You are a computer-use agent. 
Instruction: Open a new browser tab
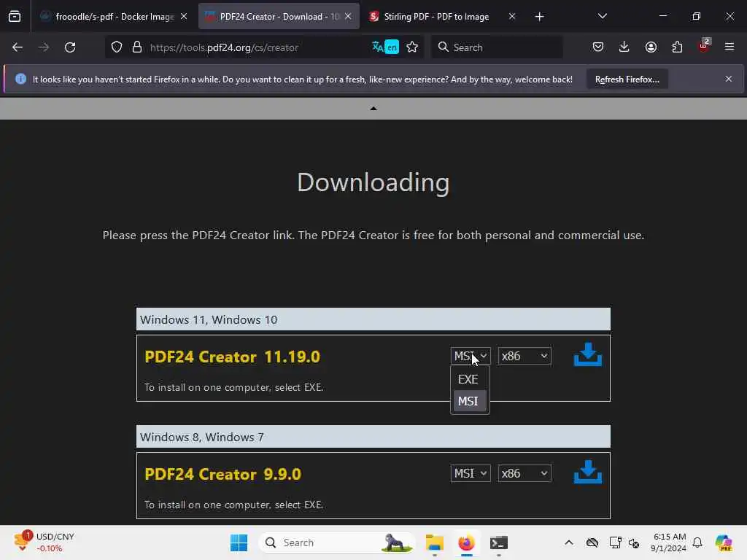point(539,17)
